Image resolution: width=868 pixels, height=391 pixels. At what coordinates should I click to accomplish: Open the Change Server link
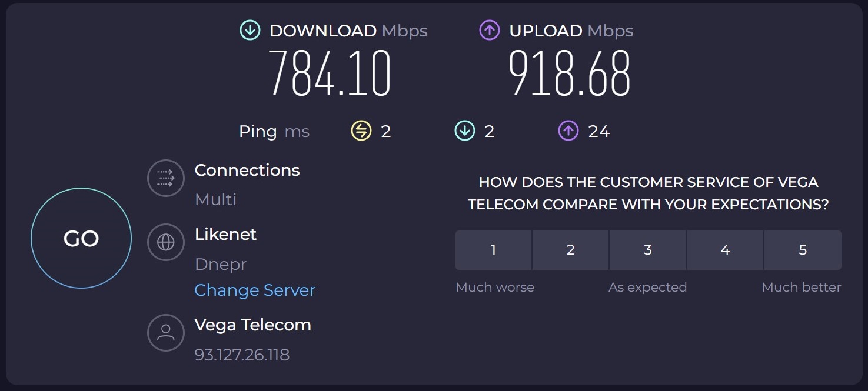(x=255, y=290)
